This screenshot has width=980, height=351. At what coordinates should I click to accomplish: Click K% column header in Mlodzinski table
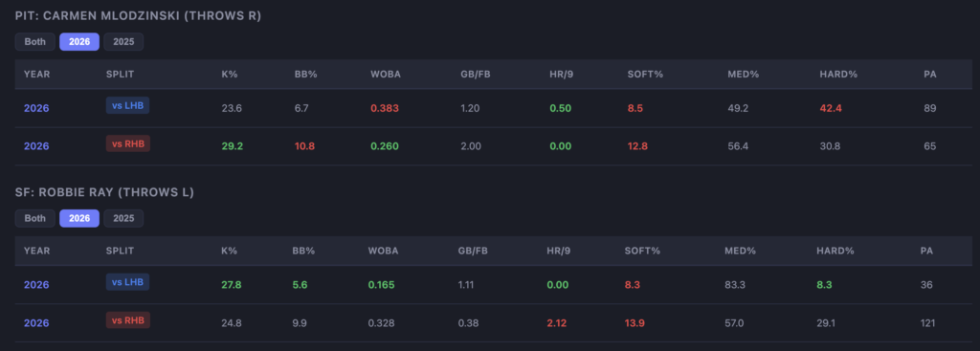point(230,74)
